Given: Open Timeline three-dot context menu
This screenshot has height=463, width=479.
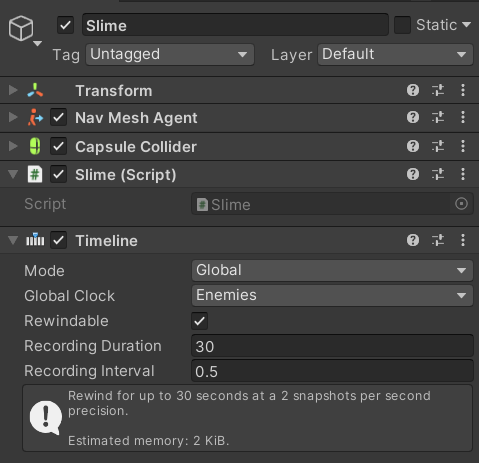Looking at the screenshot, I should (463, 240).
